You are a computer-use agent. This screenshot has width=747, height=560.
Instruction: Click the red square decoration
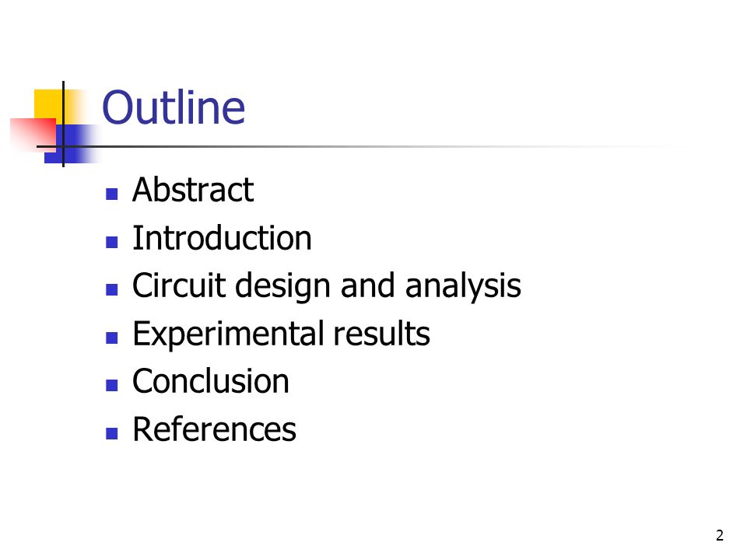tap(33, 133)
